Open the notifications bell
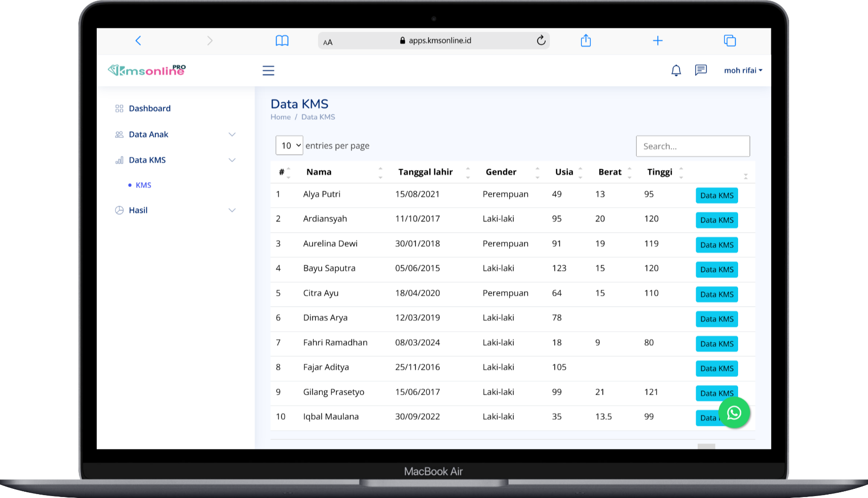 pyautogui.click(x=676, y=71)
